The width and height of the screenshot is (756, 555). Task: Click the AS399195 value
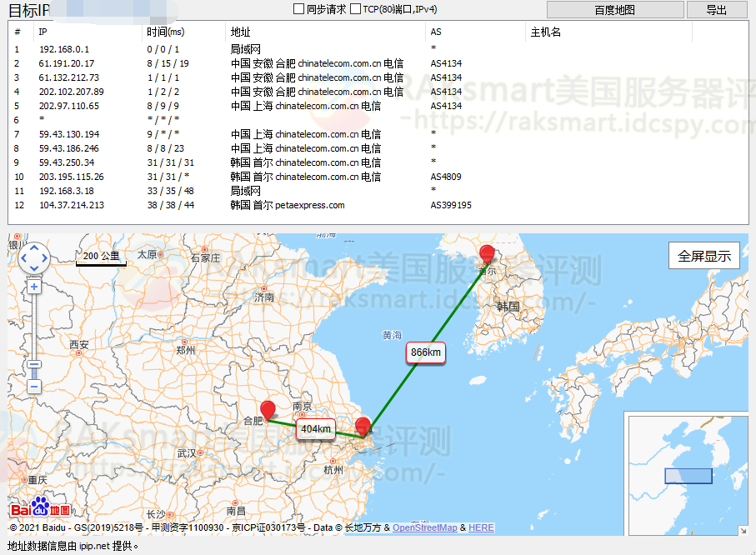click(x=451, y=205)
